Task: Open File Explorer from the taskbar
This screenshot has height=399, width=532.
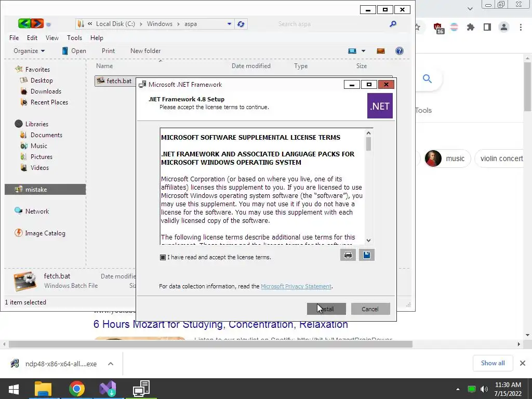Action: pyautogui.click(x=43, y=389)
